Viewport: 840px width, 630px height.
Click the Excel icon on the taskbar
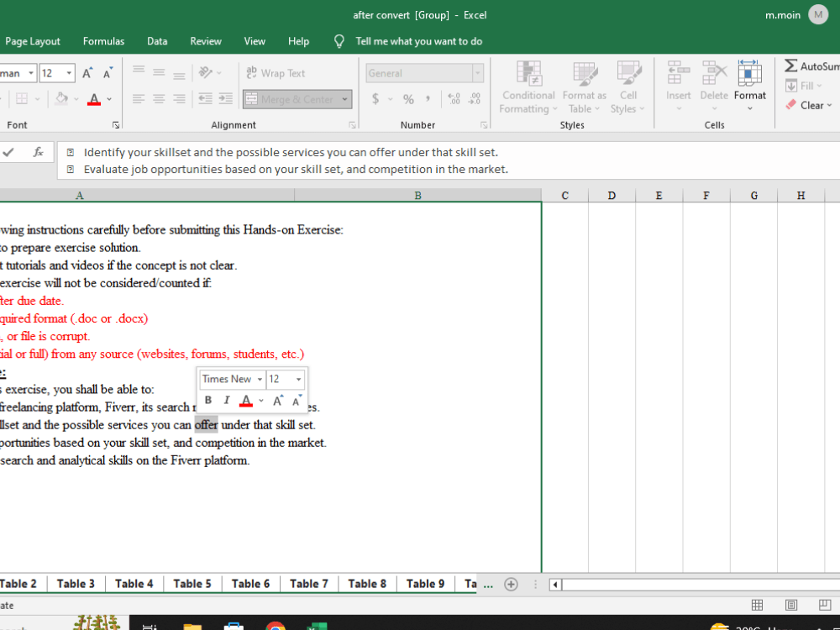tap(318, 626)
